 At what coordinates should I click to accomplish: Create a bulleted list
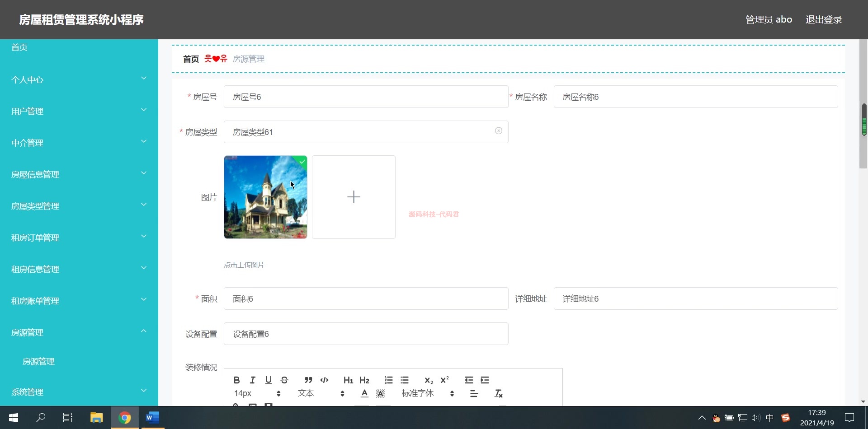point(405,380)
